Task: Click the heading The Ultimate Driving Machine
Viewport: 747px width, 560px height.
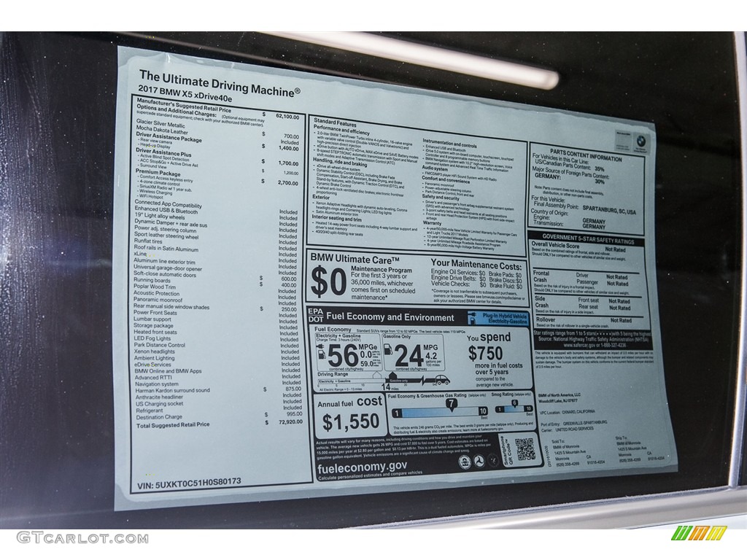Action: (220, 84)
